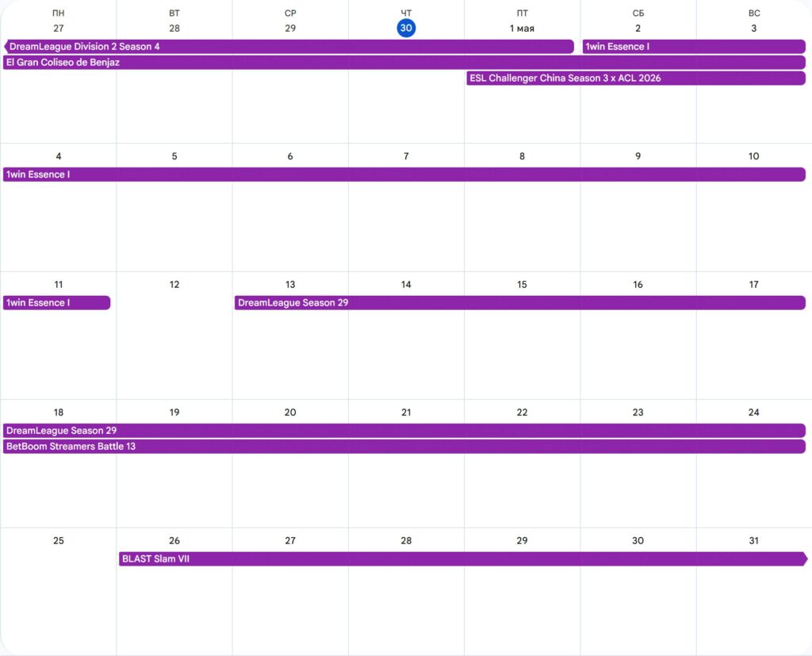Click today's highlighted date 30
The width and height of the screenshot is (812, 656).
406,29
